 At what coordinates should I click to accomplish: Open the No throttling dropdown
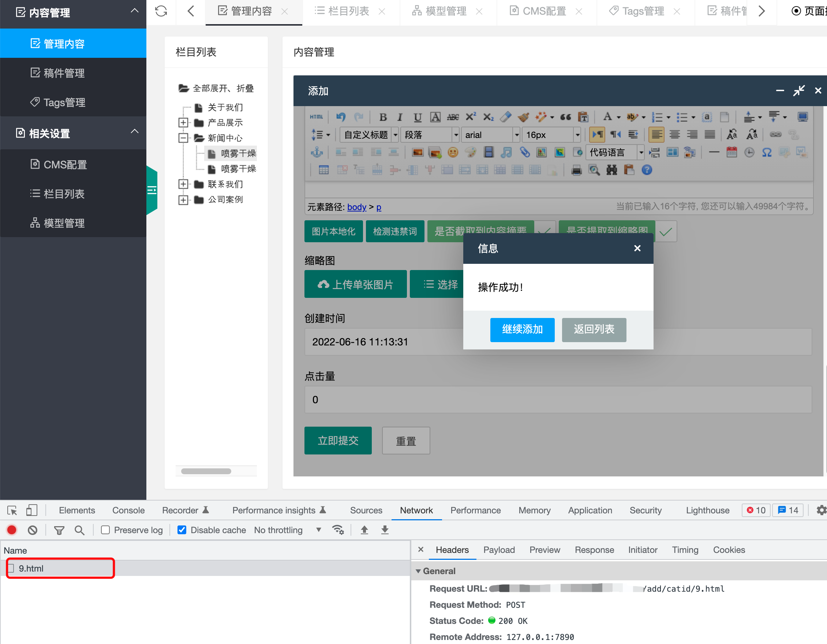pos(288,530)
